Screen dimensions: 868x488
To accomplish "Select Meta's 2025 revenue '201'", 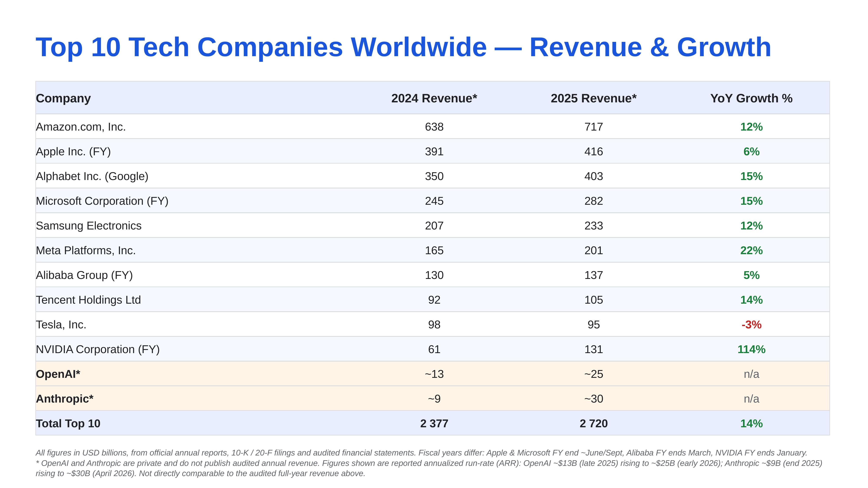I will [593, 251].
